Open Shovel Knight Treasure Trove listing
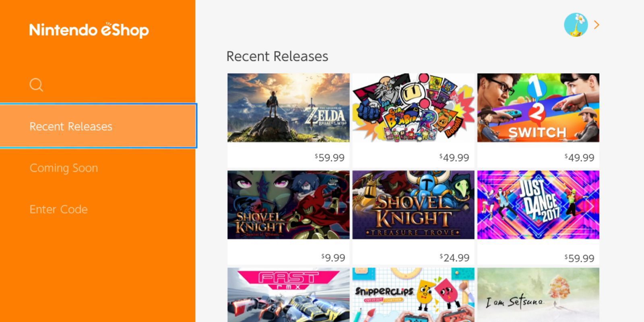The height and width of the screenshot is (322, 644). tap(413, 205)
